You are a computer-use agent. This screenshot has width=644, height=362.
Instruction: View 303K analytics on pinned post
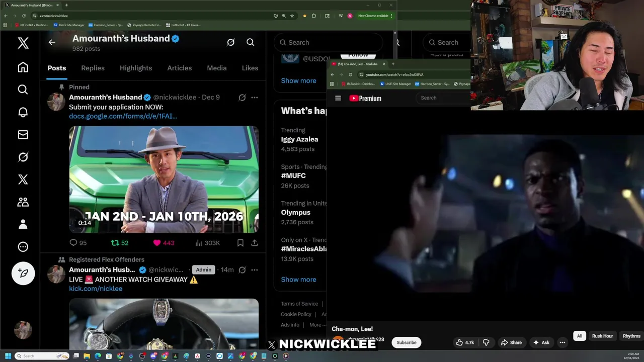point(207,243)
